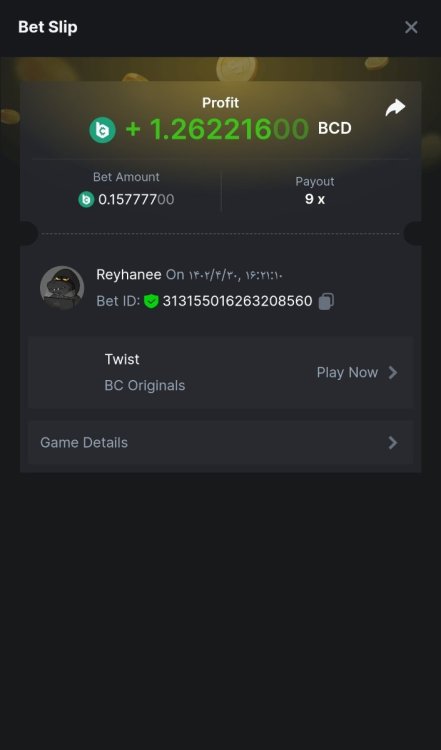Open Reyhanee's profile avatar
The height and width of the screenshot is (750, 441).
(x=62, y=288)
